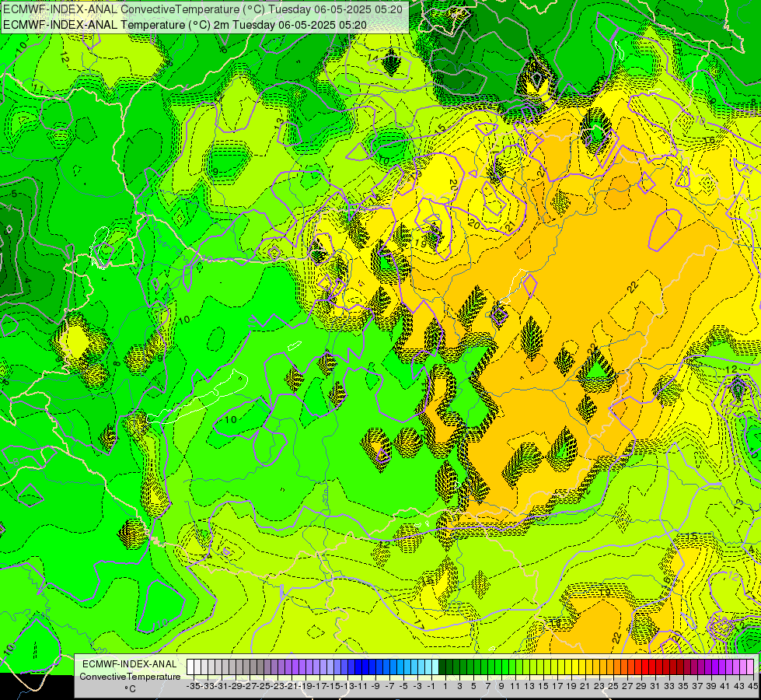761x700 pixels.
Task: Select the blue swatch above legend value -11
Action: click(358, 667)
